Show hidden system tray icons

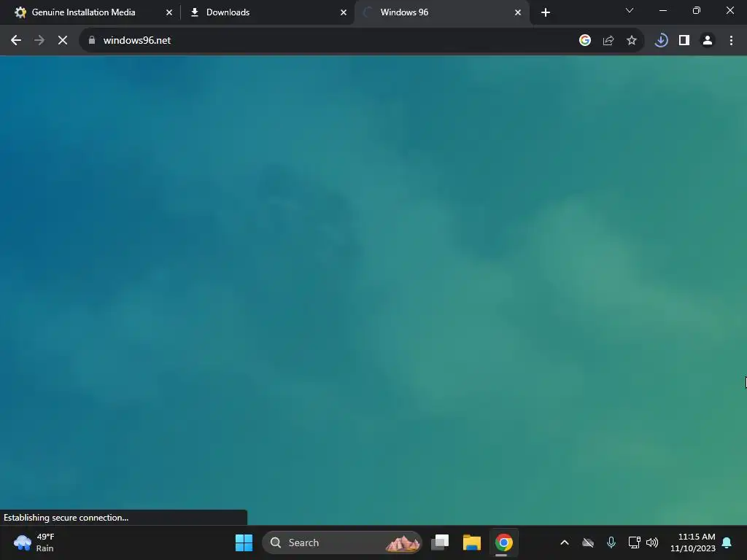tap(565, 542)
